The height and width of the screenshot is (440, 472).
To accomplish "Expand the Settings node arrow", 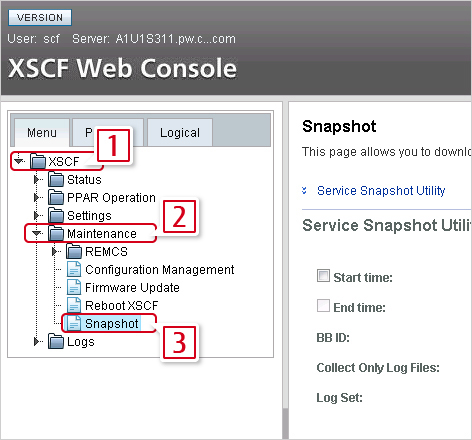I will click(x=37, y=215).
